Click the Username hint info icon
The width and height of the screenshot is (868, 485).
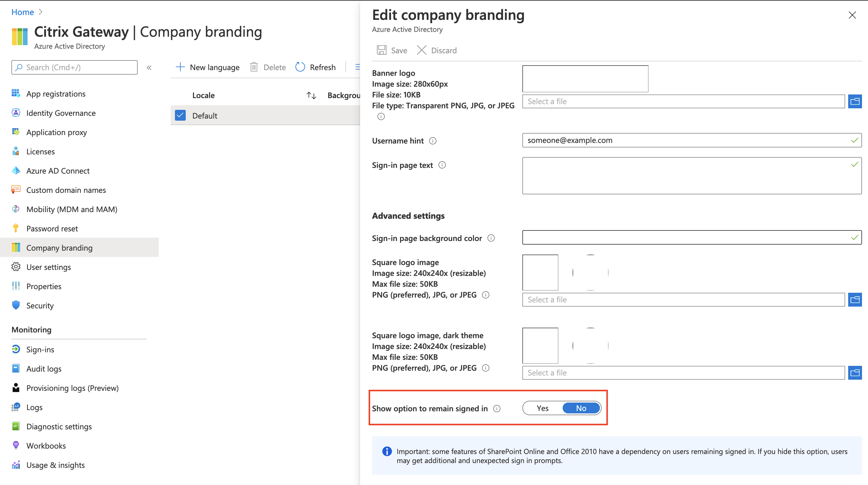click(x=433, y=141)
